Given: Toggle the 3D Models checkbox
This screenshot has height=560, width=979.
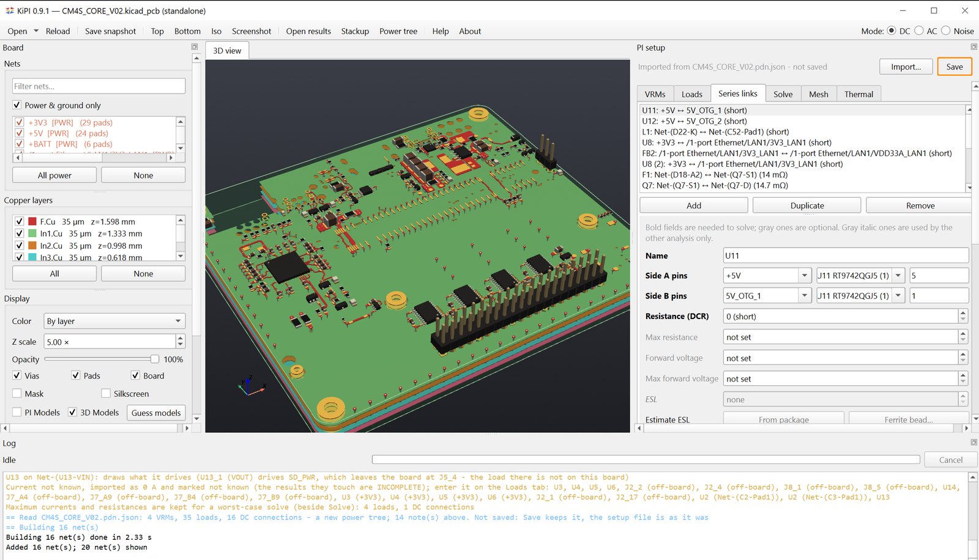Looking at the screenshot, I should coord(72,412).
